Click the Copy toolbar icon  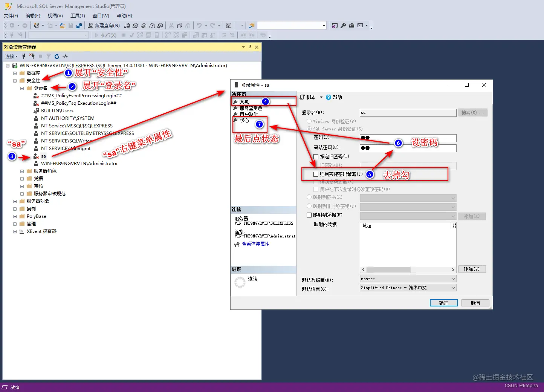pos(180,26)
